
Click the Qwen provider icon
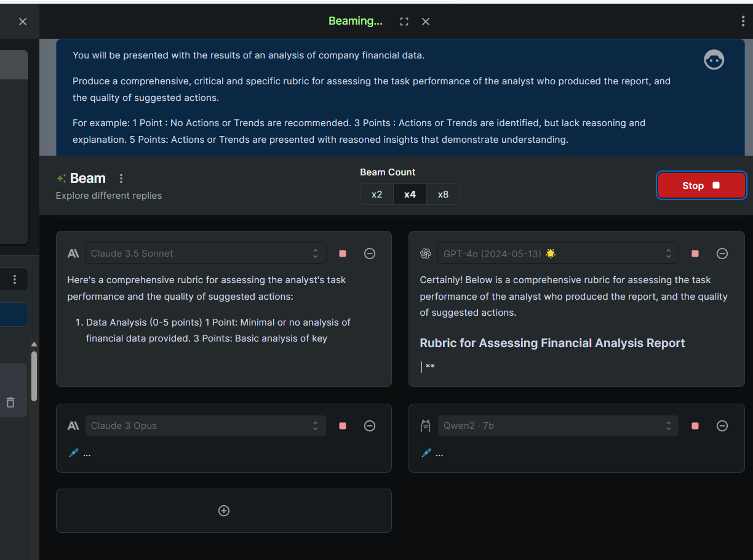[425, 425]
